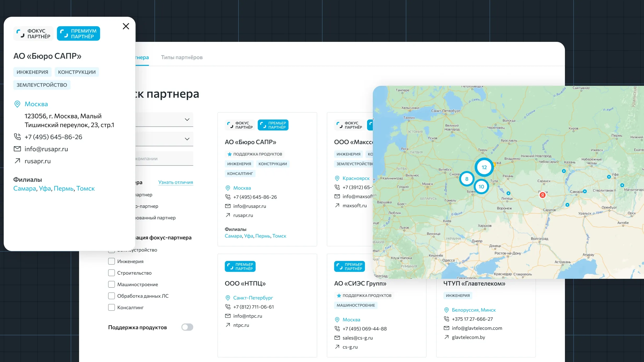Click the МАШИНОСТРОЕНИЕ tag on the СИЭС Групп card

(x=356, y=306)
